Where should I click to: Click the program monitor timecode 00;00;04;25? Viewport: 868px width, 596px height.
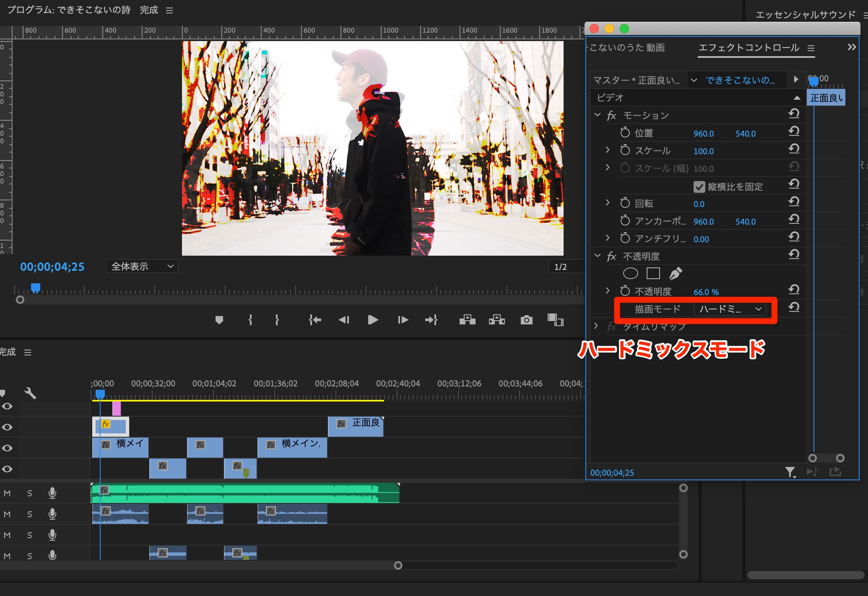coord(52,267)
